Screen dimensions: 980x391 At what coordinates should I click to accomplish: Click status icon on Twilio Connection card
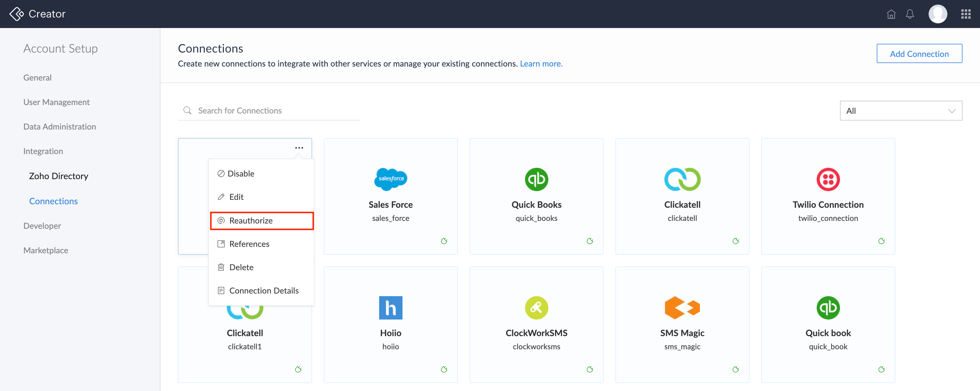click(881, 241)
